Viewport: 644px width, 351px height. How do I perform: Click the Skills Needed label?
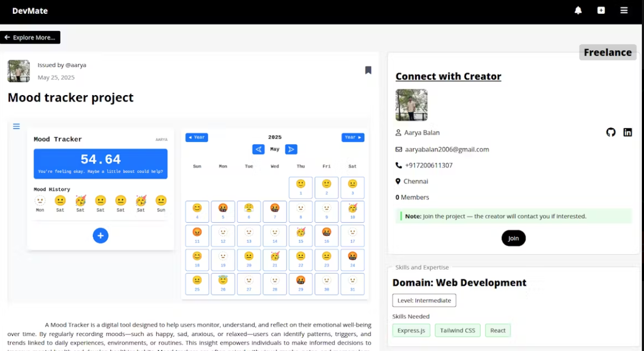[411, 316]
